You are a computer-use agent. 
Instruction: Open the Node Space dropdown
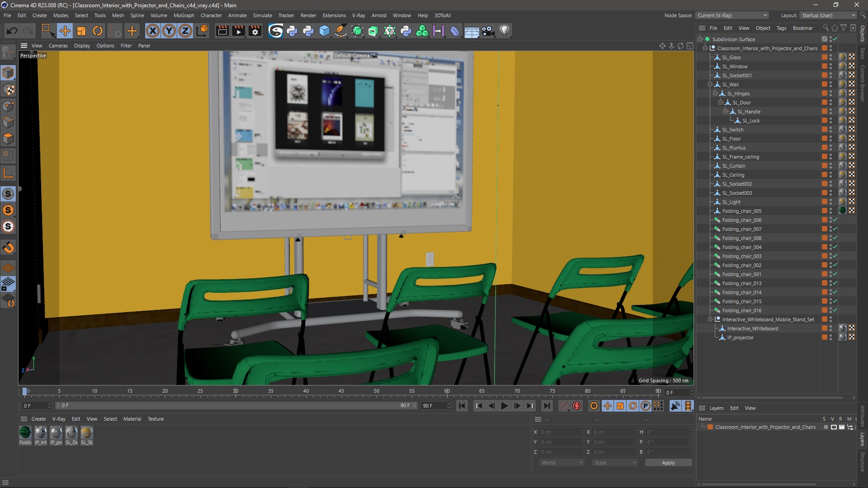[732, 15]
